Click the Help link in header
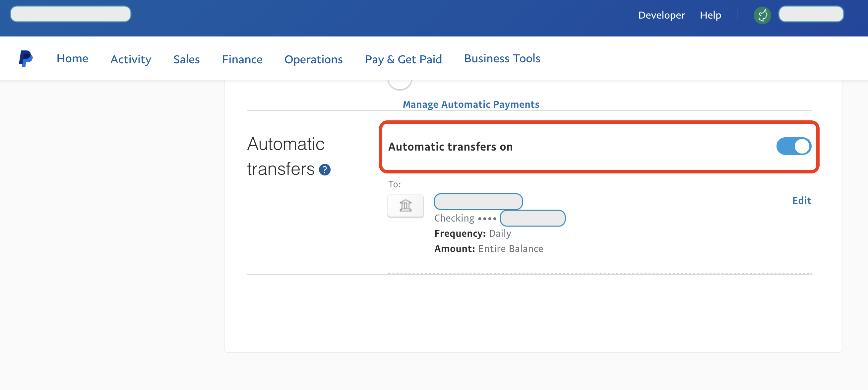This screenshot has height=390, width=868. click(710, 15)
